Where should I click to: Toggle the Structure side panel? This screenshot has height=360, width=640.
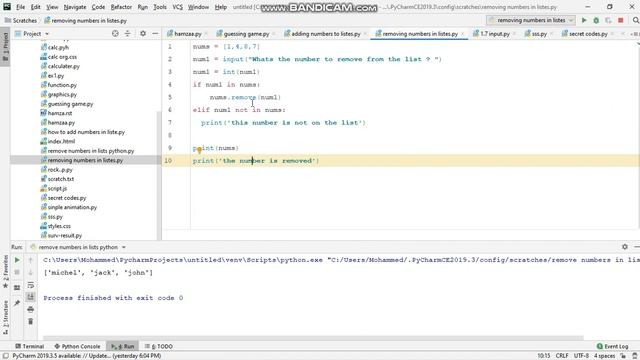click(x=5, y=317)
